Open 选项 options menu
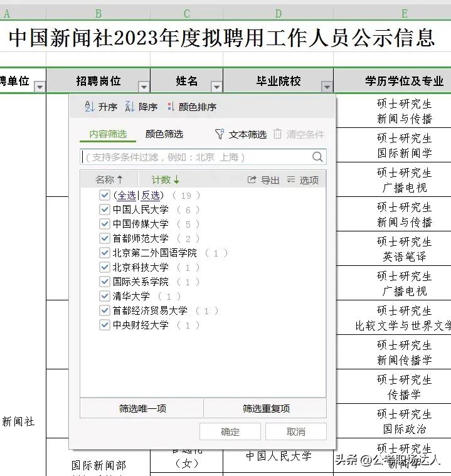The height and width of the screenshot is (476, 451). coord(303,180)
